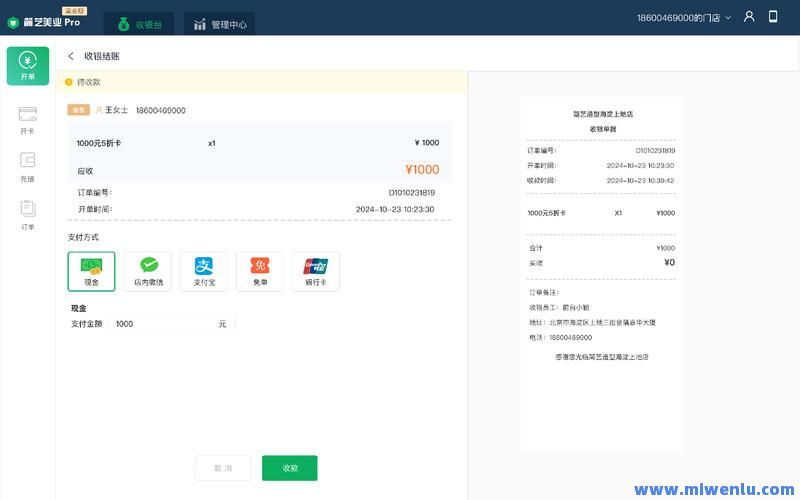
Task: Select 现金 cash payment method
Action: [x=91, y=271]
